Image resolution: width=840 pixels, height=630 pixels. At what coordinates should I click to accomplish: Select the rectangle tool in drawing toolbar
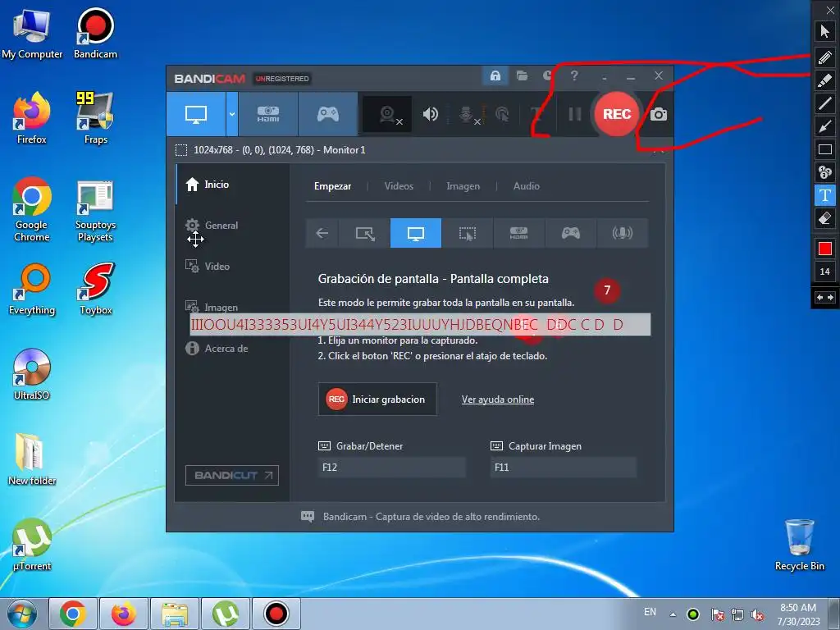[825, 149]
